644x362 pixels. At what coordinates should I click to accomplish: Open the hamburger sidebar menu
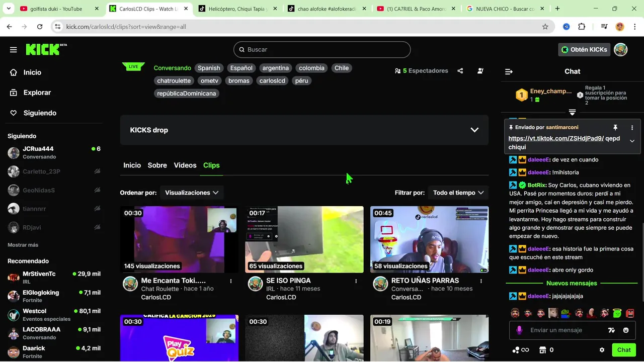tap(14, 50)
